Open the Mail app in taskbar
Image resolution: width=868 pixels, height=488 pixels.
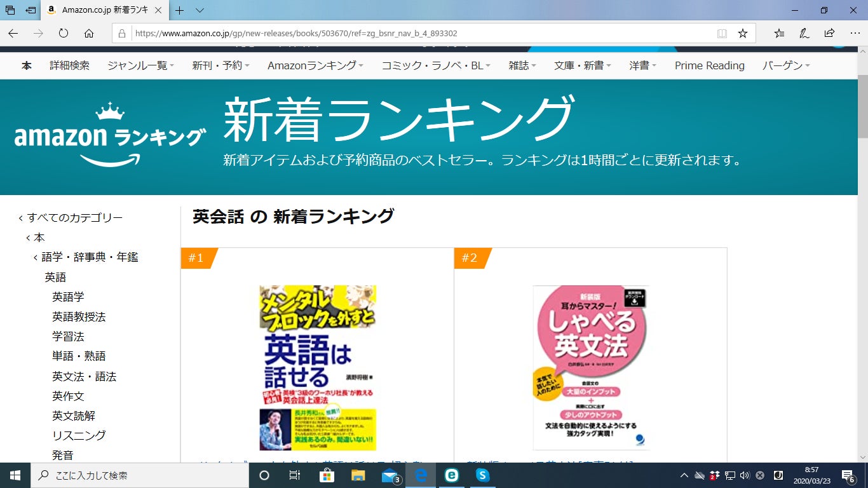tap(390, 475)
